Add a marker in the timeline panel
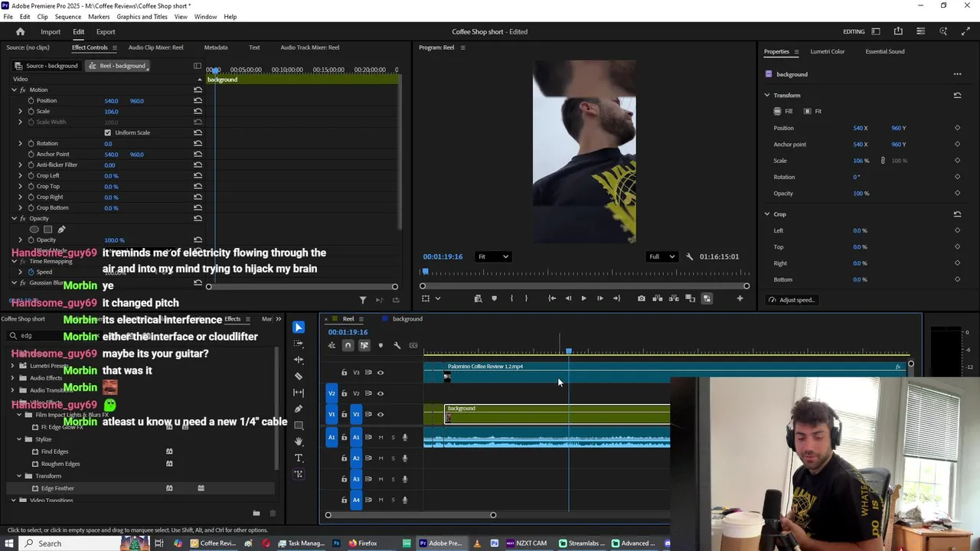The height and width of the screenshot is (551, 980). [x=381, y=345]
